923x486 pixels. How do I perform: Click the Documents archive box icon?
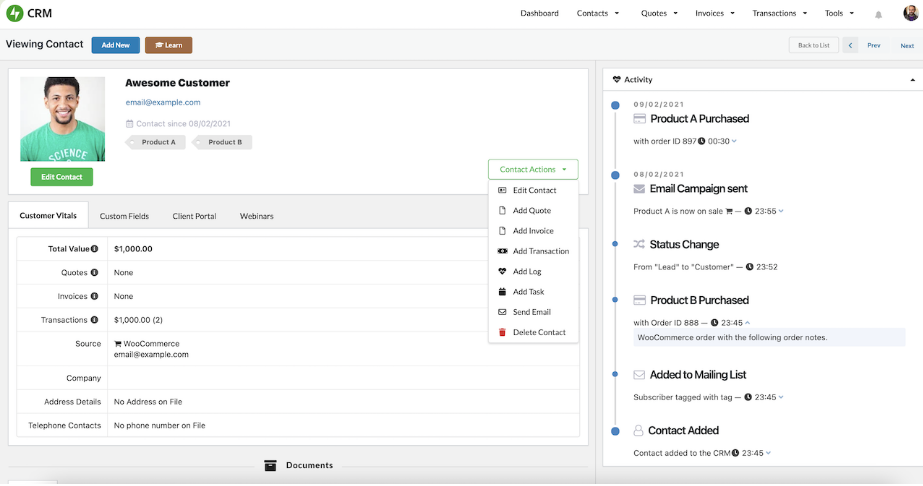tap(270, 465)
